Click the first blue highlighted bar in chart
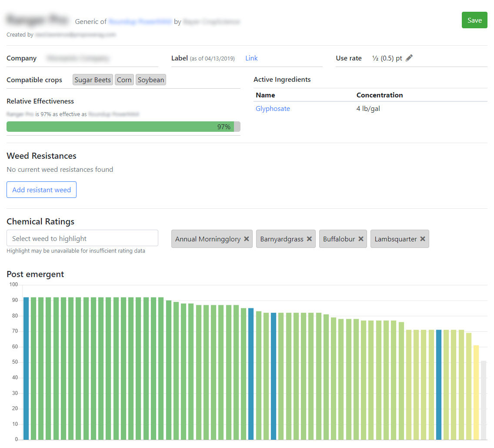This screenshot has width=494, height=448. [x=26, y=368]
